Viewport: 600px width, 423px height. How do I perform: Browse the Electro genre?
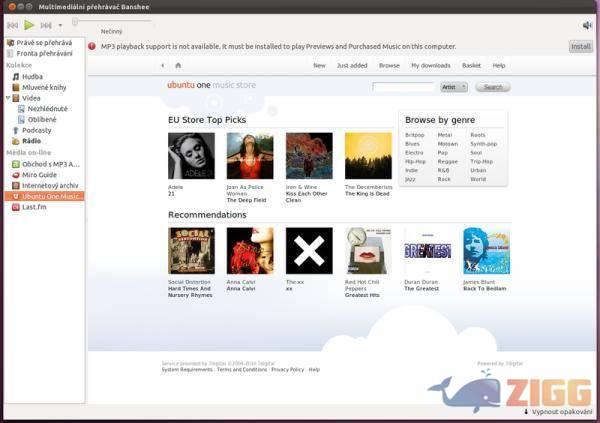[414, 152]
